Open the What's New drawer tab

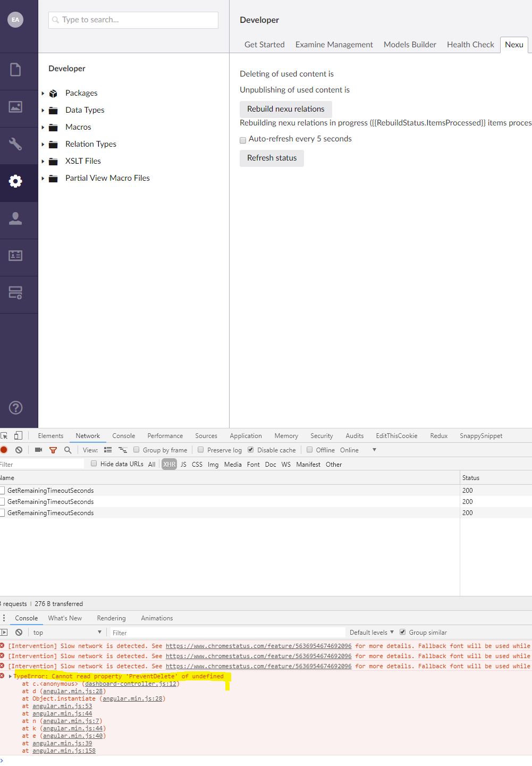pyautogui.click(x=65, y=618)
